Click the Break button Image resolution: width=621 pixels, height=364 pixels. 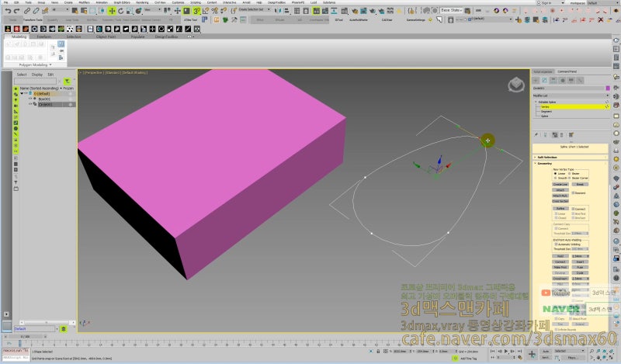click(580, 184)
